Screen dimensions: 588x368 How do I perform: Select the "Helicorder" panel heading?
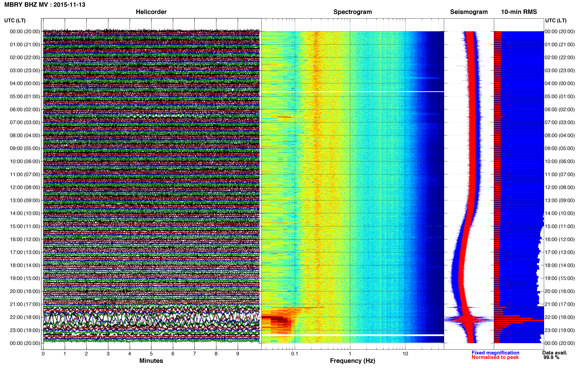151,12
